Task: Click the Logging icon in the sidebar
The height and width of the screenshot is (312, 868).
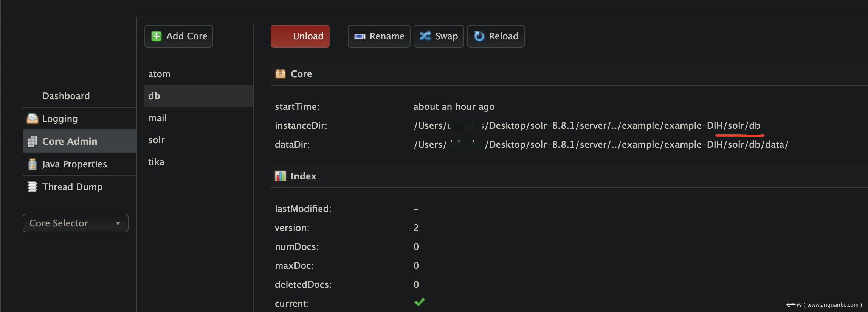Action: click(33, 119)
